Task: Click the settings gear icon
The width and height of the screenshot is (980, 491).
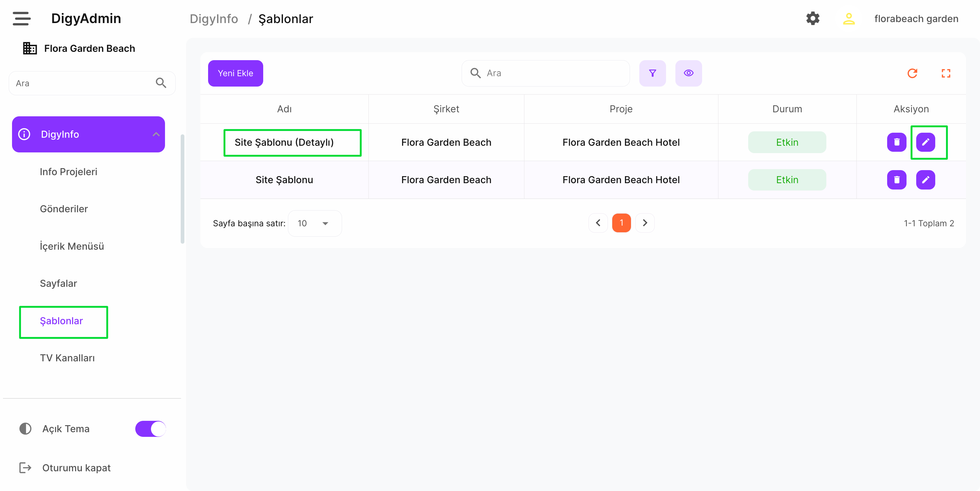Action: [x=812, y=18]
